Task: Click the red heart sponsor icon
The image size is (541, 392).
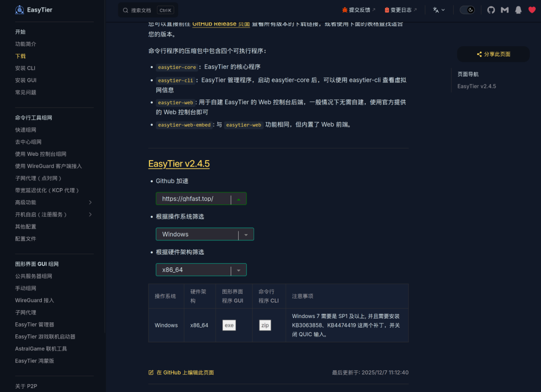Action: (532, 10)
